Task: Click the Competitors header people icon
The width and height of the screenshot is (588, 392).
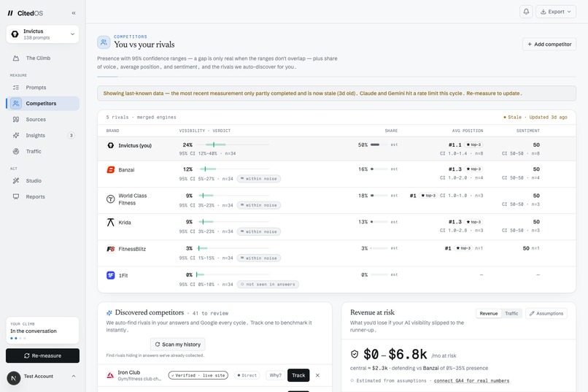Action: coord(104,42)
